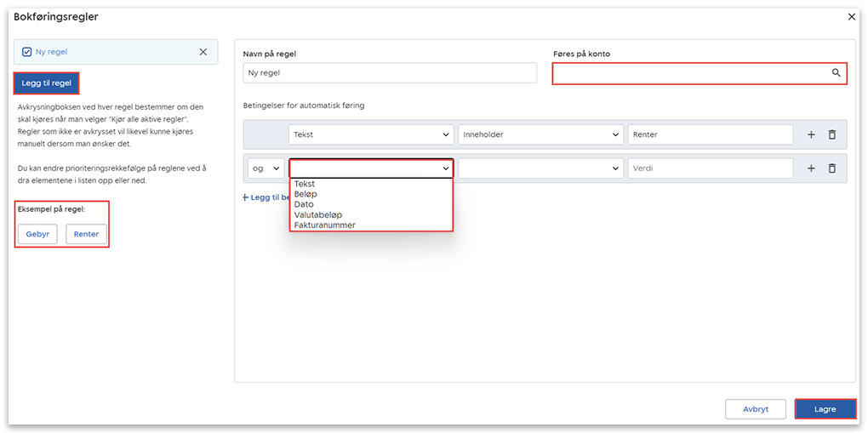Click the search icon in Føres på konto
The image size is (868, 433).
836,73
